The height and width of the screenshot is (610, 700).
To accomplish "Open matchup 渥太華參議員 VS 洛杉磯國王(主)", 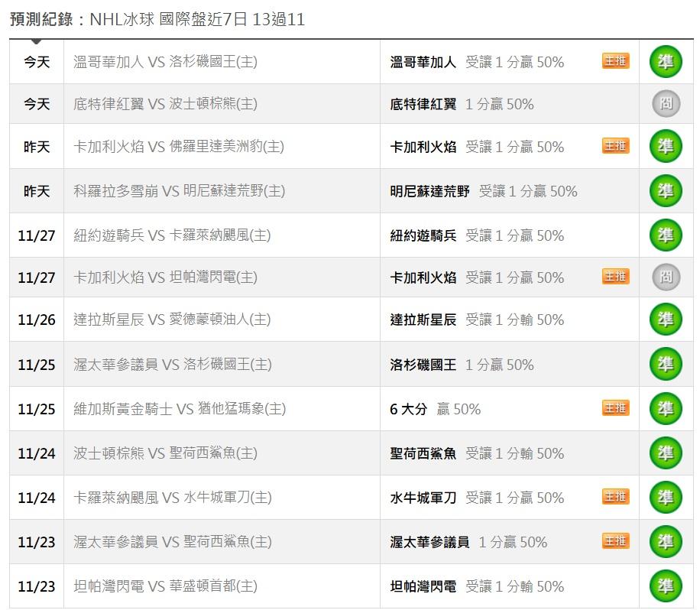I will pos(173,364).
